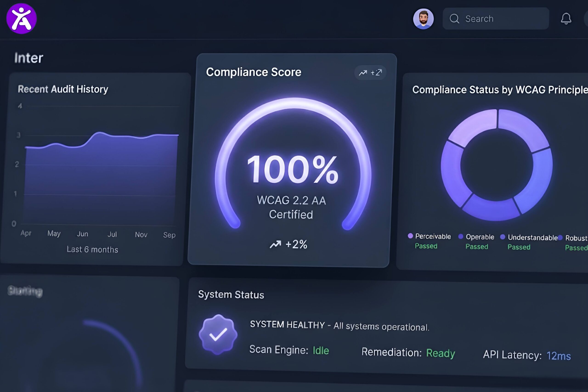
Task: Click the magnifier icon in Search
Action: (454, 19)
